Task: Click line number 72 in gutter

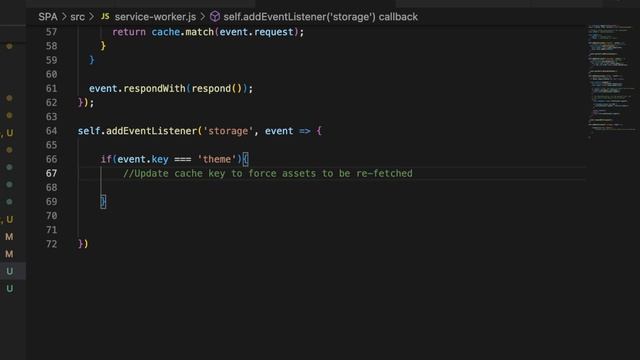Action: pos(51,244)
